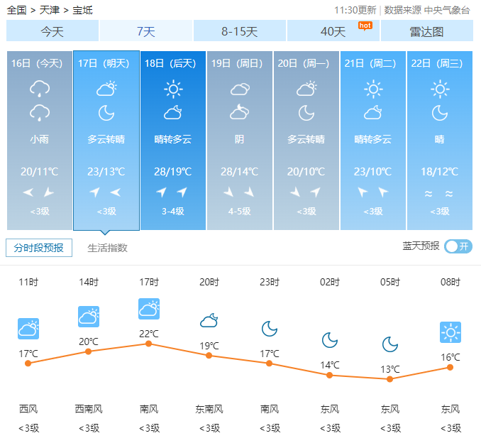Click the sunny day icon for 21日
Viewport: 481px width, 448px height.
tap(373, 89)
